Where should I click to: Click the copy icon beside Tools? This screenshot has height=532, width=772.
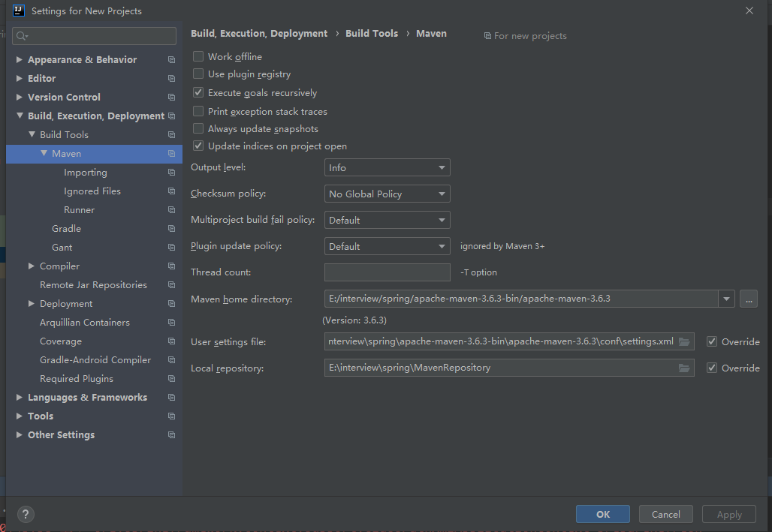click(171, 416)
